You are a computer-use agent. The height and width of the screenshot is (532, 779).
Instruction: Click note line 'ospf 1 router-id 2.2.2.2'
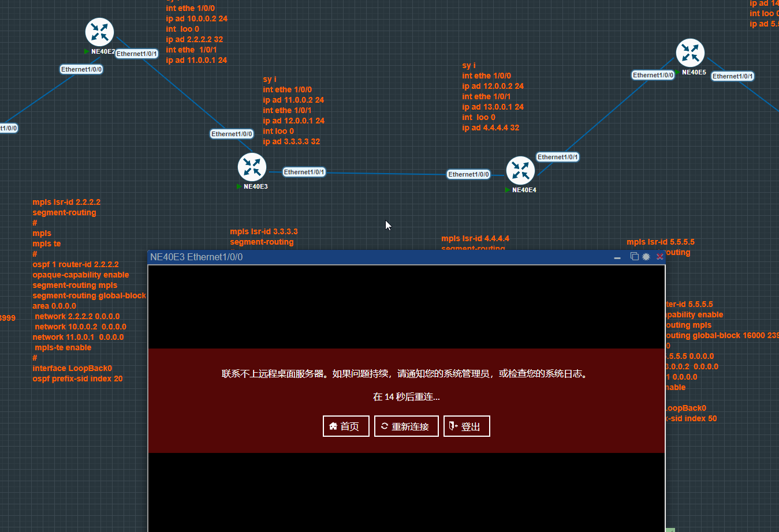76,265
